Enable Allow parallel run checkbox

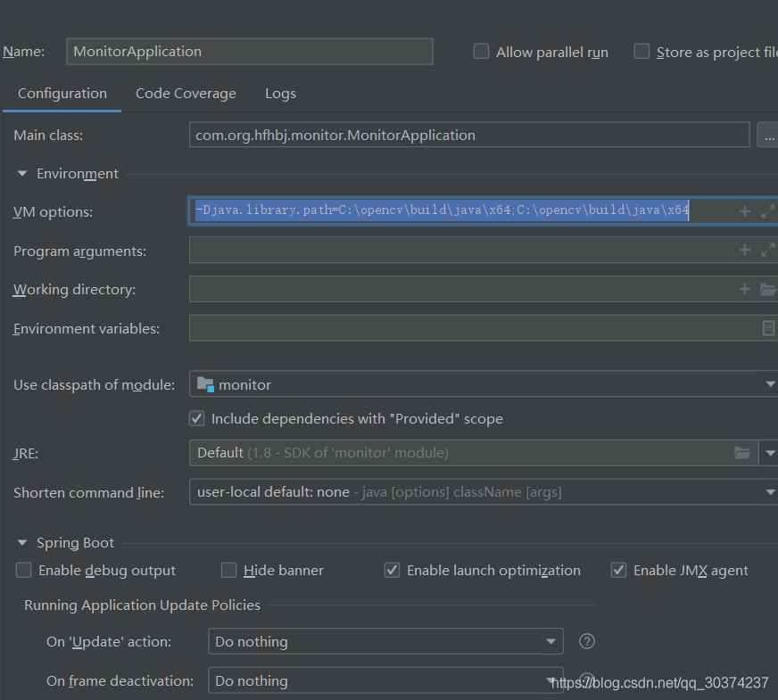[481, 52]
